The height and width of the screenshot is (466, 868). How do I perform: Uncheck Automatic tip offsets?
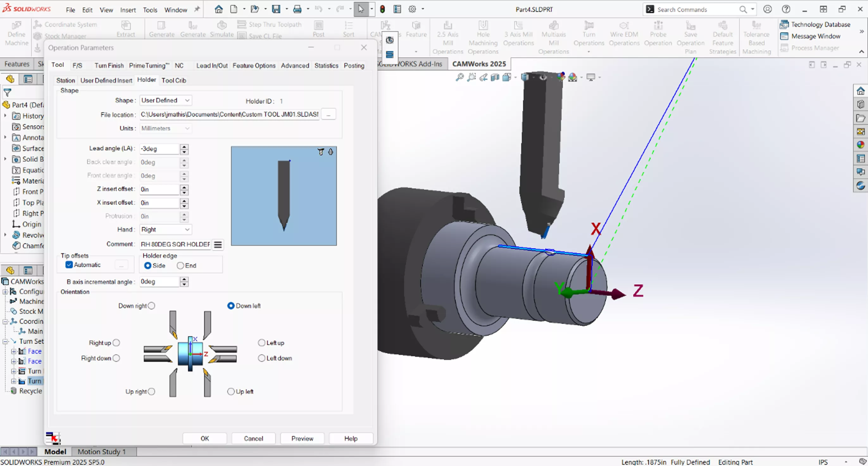point(69,265)
